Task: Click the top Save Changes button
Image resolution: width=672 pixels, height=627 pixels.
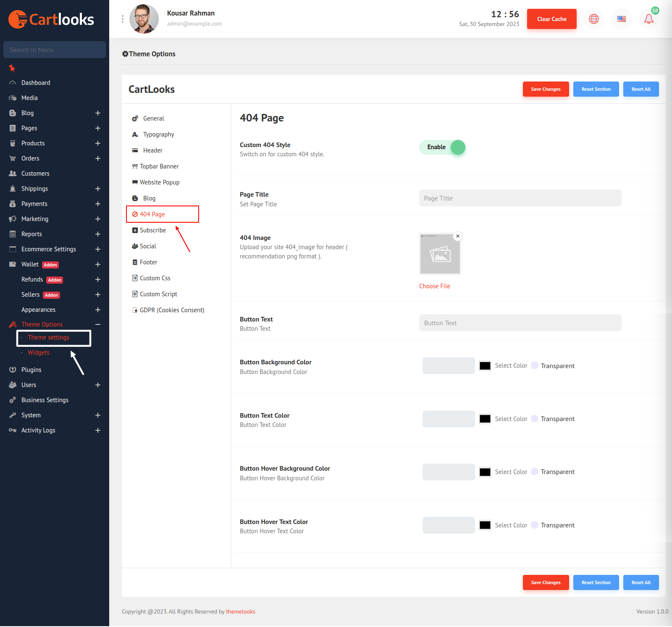Action: (x=546, y=89)
